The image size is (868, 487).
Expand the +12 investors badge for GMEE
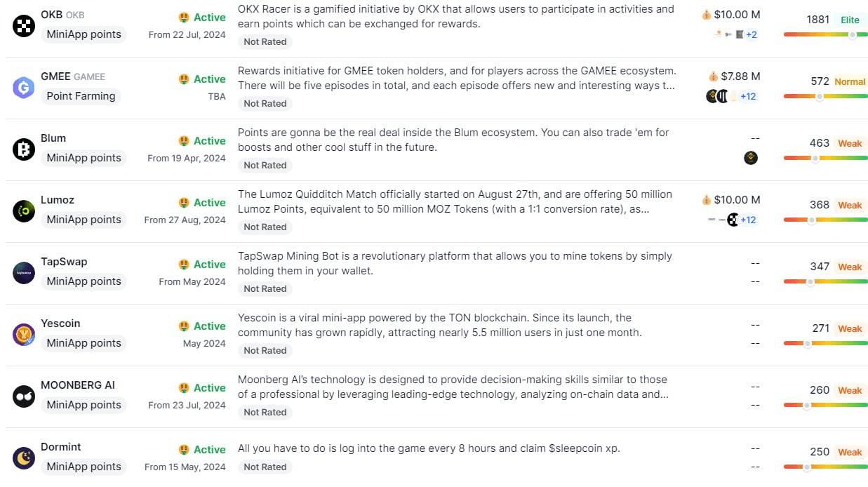tap(748, 96)
